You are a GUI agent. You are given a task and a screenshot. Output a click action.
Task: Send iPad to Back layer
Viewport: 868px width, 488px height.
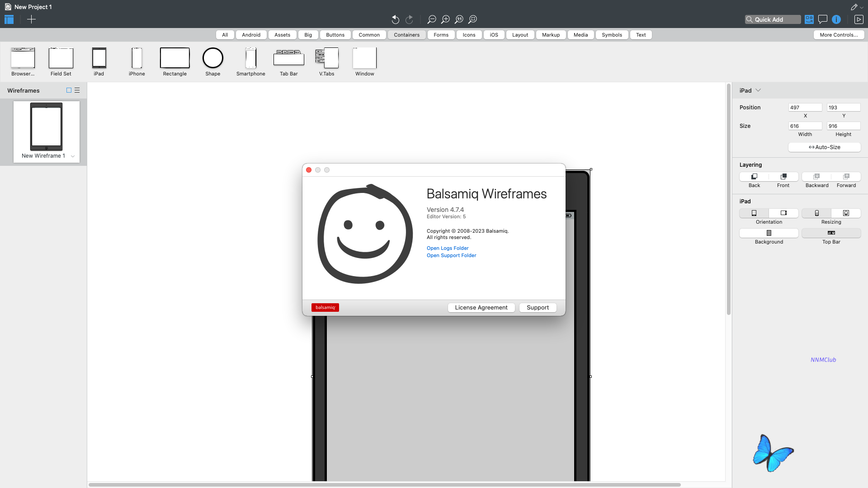click(754, 177)
